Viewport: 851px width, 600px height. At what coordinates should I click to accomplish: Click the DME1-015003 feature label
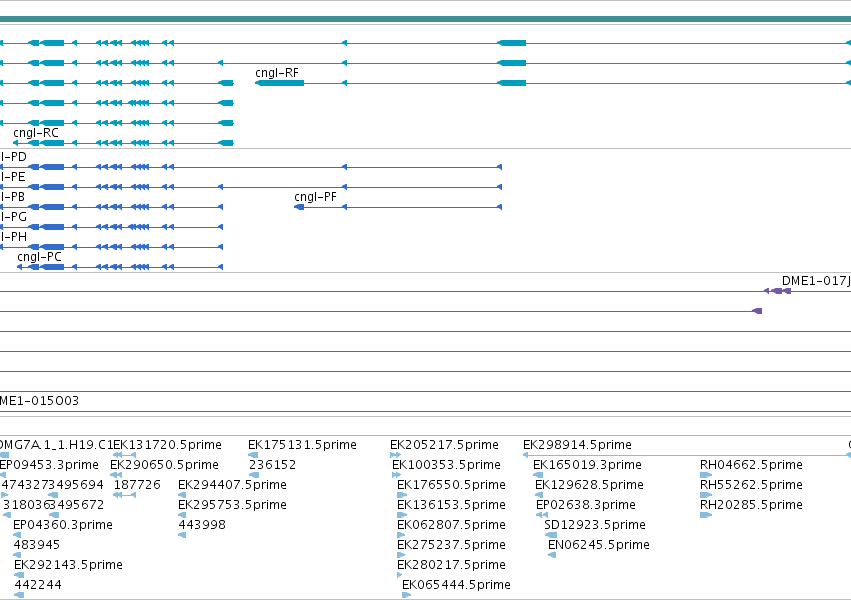pyautogui.click(x=39, y=401)
